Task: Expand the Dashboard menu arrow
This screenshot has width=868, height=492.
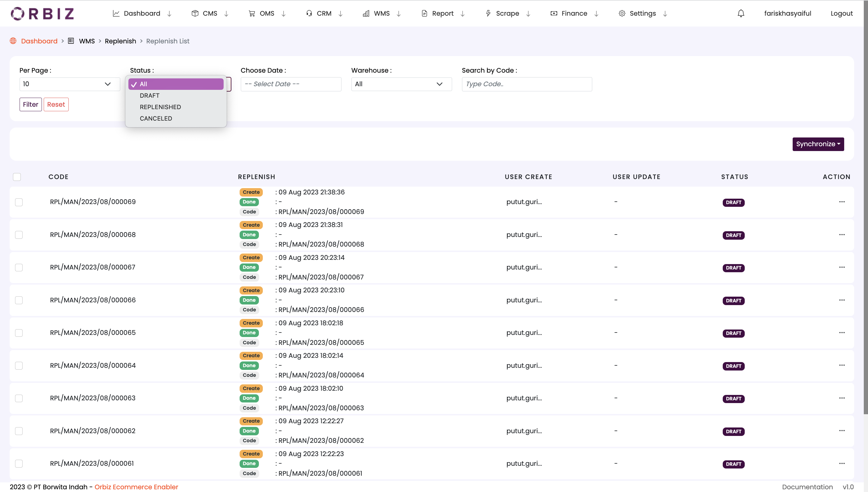Action: pyautogui.click(x=170, y=14)
